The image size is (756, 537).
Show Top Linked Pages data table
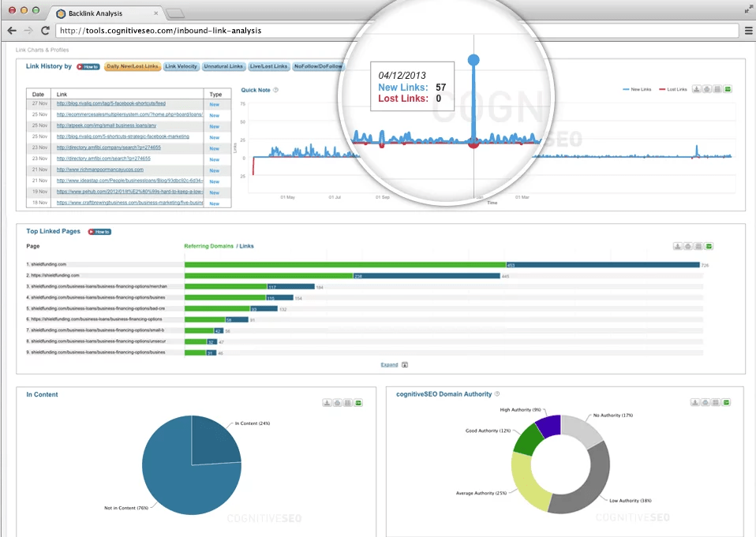pos(698,246)
